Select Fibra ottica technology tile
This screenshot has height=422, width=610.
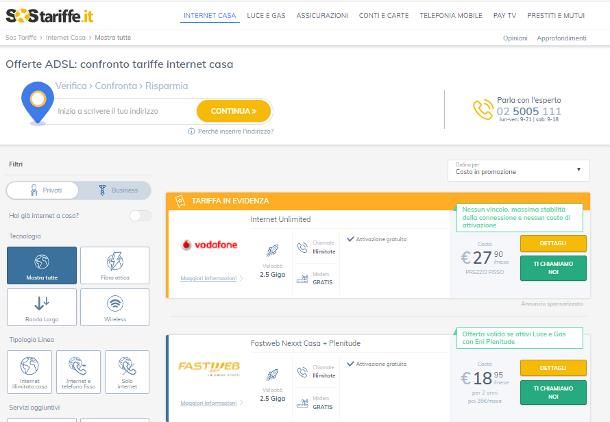115,265
